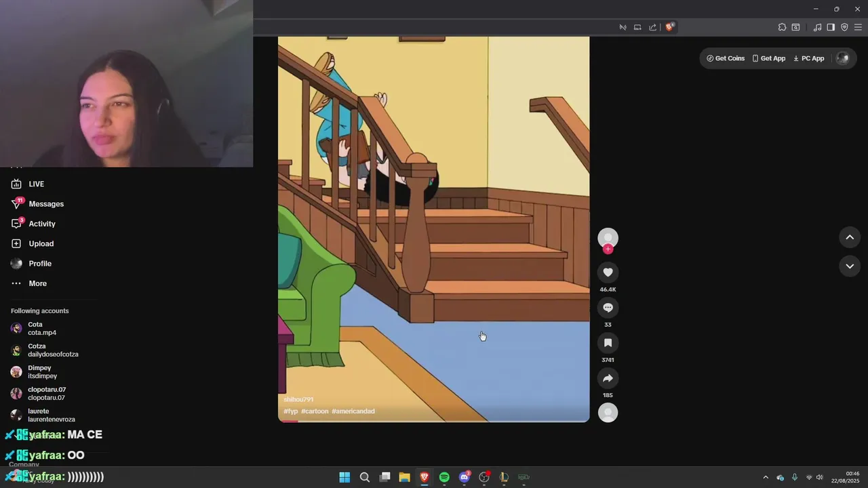Click PC App download button
The width and height of the screenshot is (868, 488).
(x=808, y=58)
